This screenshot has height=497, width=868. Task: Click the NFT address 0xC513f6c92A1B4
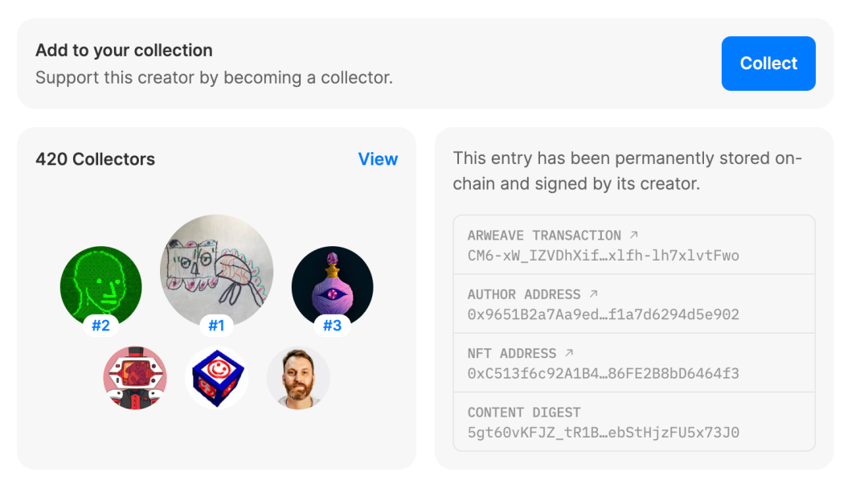pyautogui.click(x=603, y=373)
